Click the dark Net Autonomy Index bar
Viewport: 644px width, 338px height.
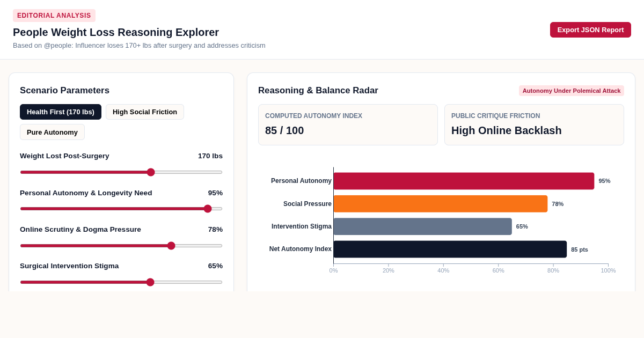pos(450,249)
